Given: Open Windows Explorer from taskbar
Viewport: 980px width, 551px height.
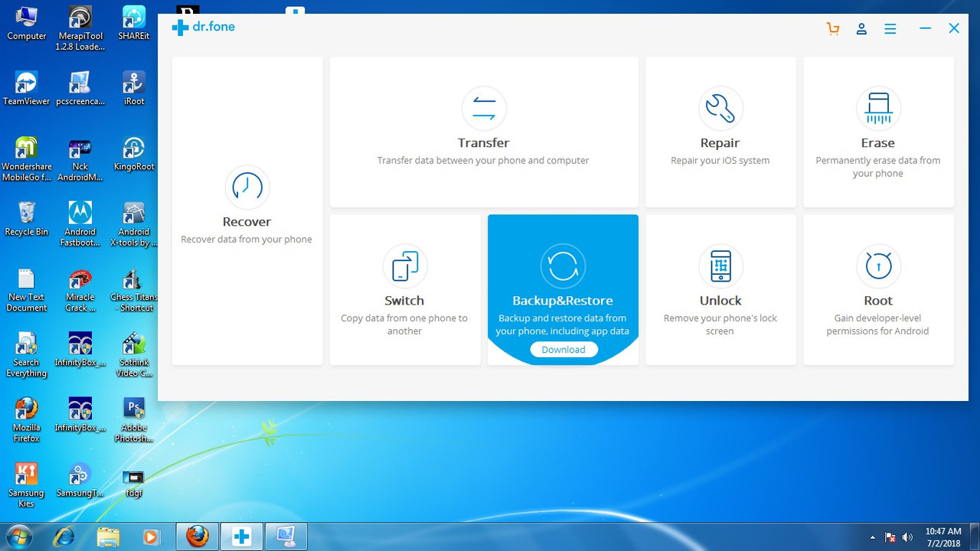Looking at the screenshot, I should [x=108, y=536].
